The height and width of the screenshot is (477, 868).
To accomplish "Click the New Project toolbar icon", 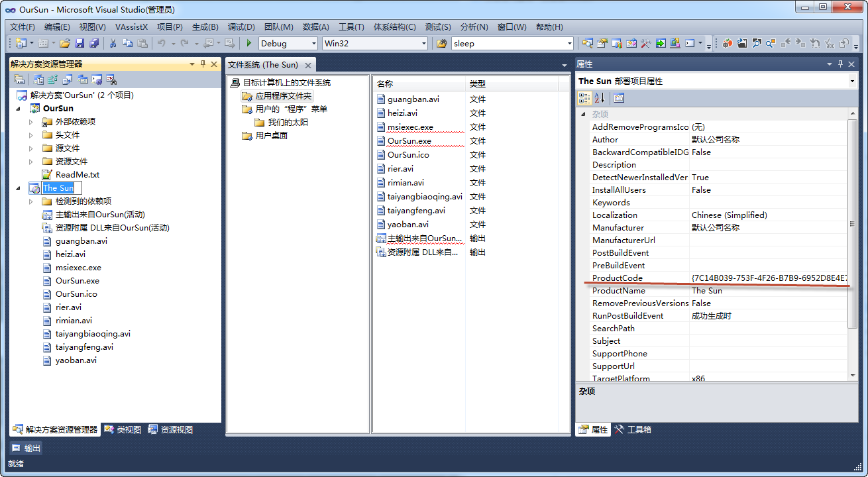I will pos(21,43).
